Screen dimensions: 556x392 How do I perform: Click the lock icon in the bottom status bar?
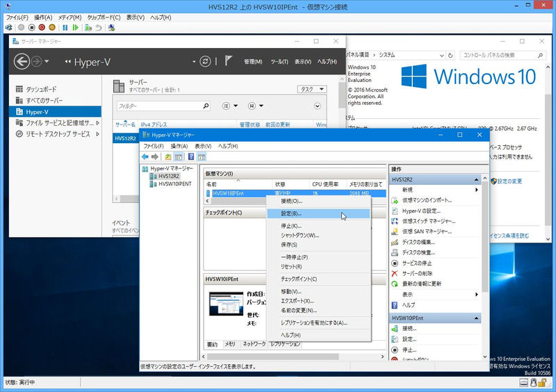(x=542, y=382)
